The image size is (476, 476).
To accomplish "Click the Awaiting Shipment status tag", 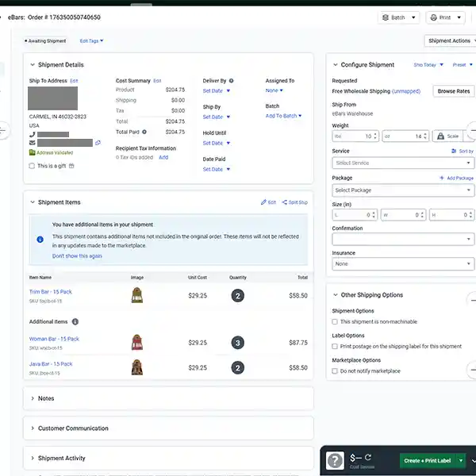I will pyautogui.click(x=45, y=40).
